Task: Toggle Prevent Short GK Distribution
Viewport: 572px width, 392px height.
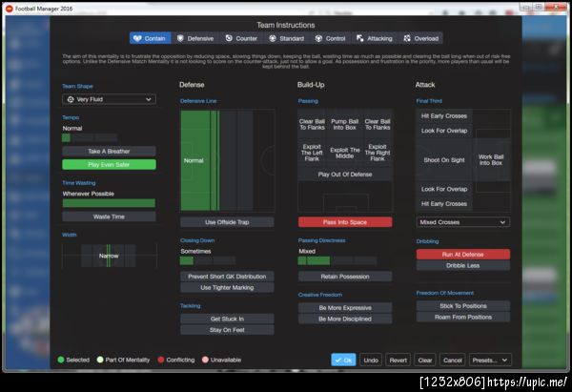Action: click(x=227, y=277)
